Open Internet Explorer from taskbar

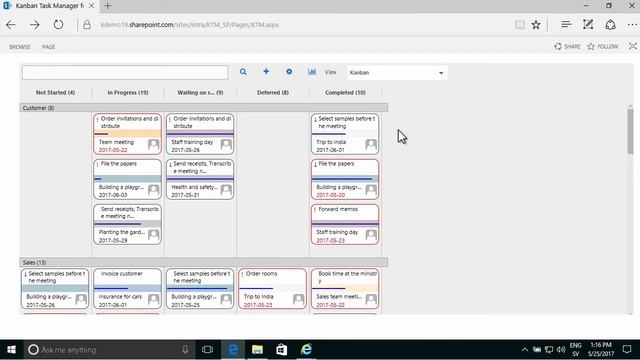[306, 350]
